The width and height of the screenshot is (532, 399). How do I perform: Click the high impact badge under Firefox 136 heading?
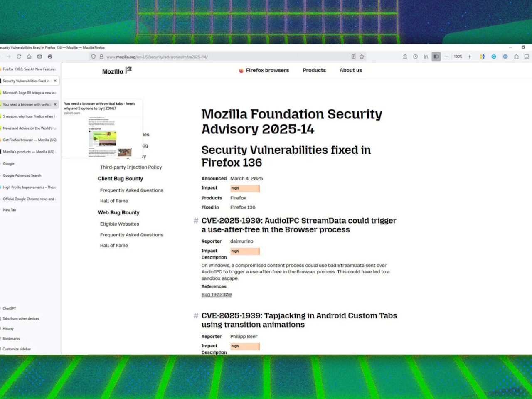point(245,188)
